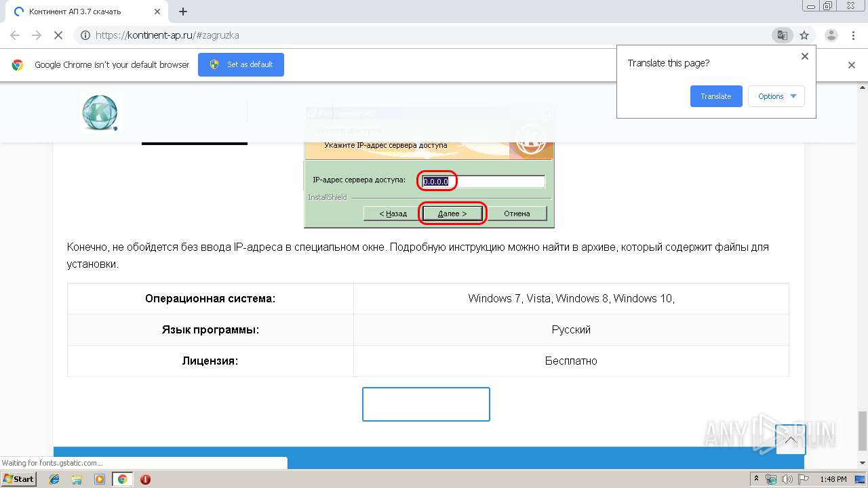Viewport: 868px width, 488px height.
Task: Click 'Операционная система:' table cell
Action: pos(210,298)
